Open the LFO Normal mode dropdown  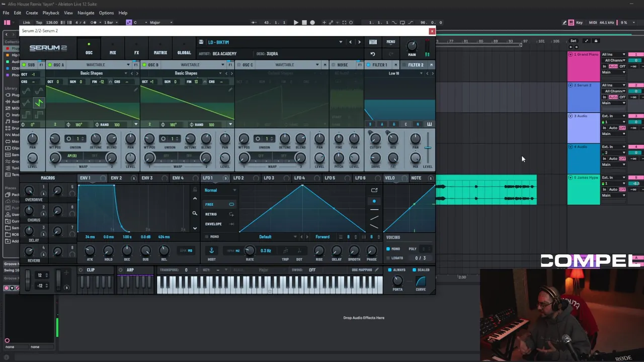click(219, 190)
